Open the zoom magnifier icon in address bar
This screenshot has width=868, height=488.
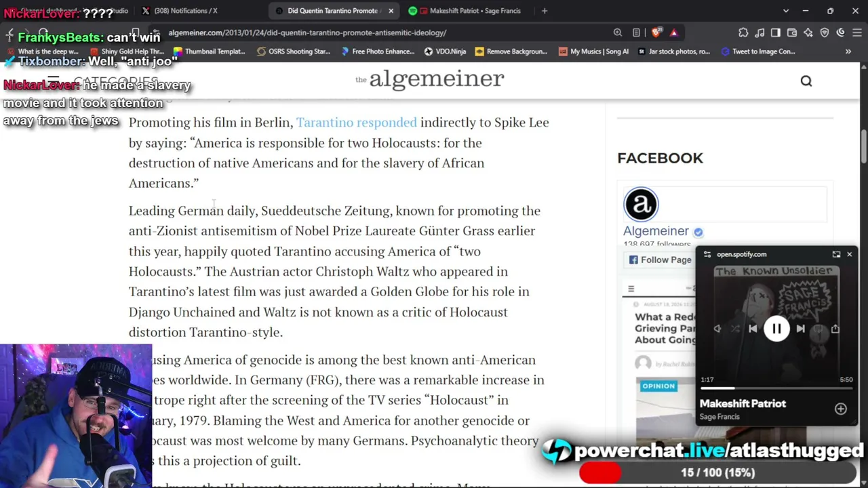[x=618, y=33]
